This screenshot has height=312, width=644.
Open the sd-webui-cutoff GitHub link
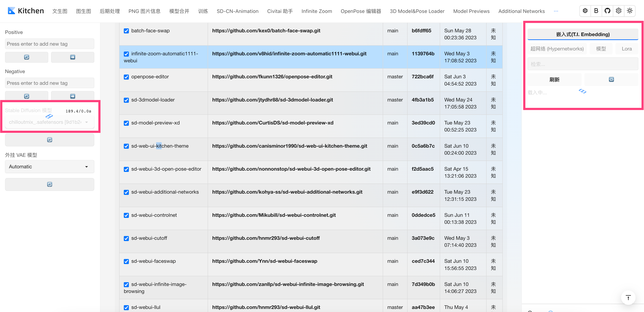(x=266, y=238)
